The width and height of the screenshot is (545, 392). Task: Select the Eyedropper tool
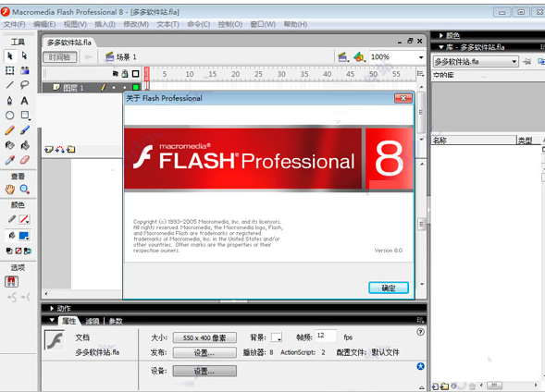coord(10,160)
